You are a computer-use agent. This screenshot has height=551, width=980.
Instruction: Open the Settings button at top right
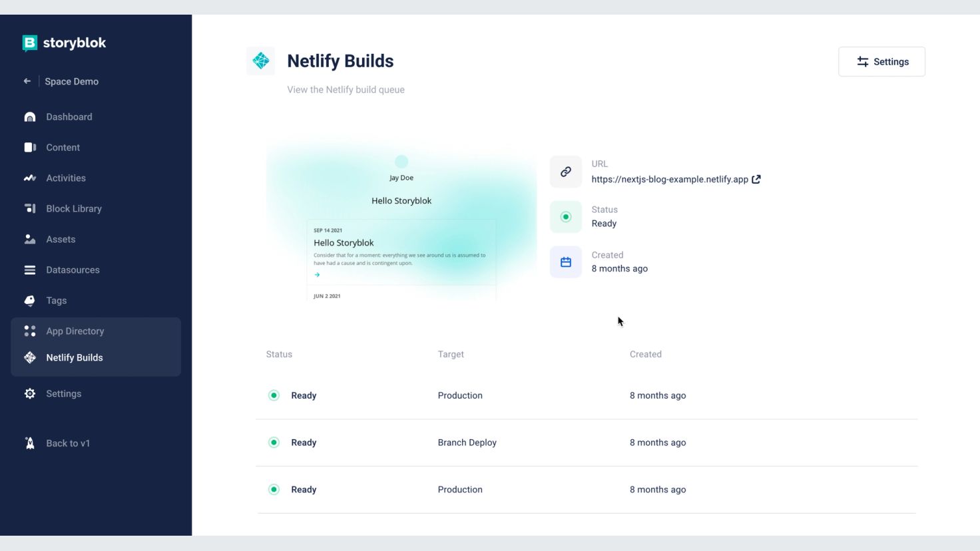pyautogui.click(x=881, y=61)
